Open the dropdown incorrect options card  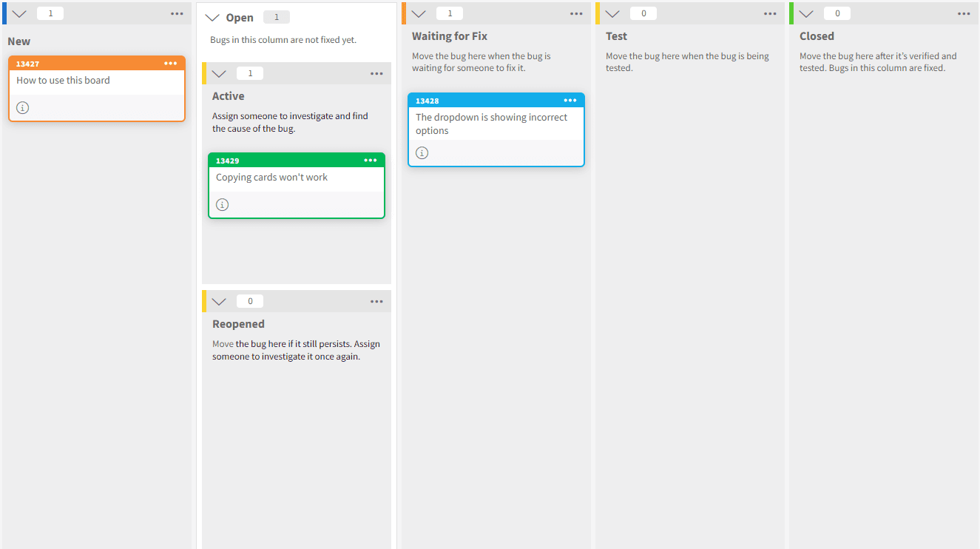point(491,124)
